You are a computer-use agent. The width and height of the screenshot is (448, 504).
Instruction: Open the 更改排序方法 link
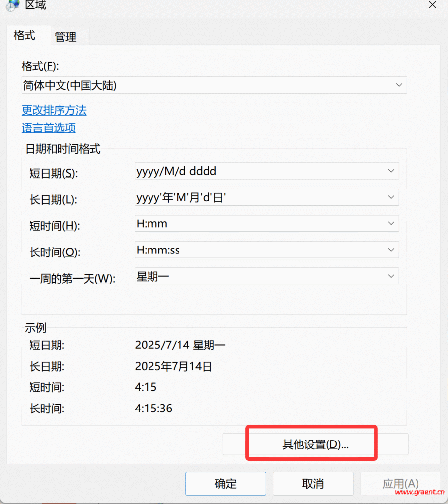pyautogui.click(x=54, y=110)
